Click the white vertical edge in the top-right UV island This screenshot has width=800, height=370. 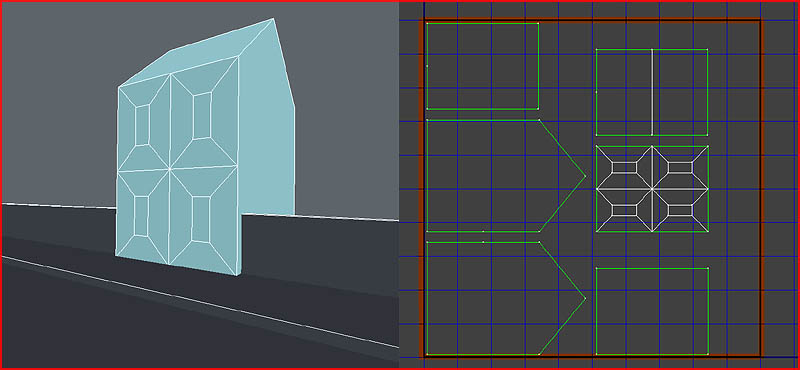point(652,92)
